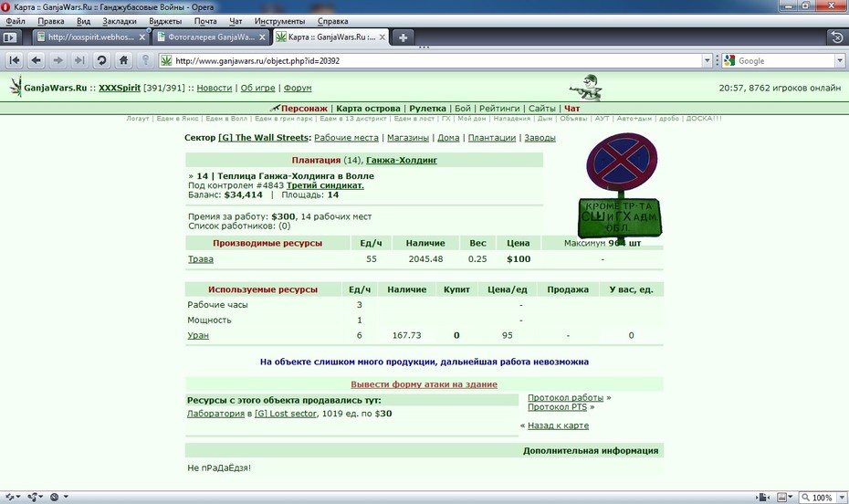Open the Рабочие места link

(346, 138)
